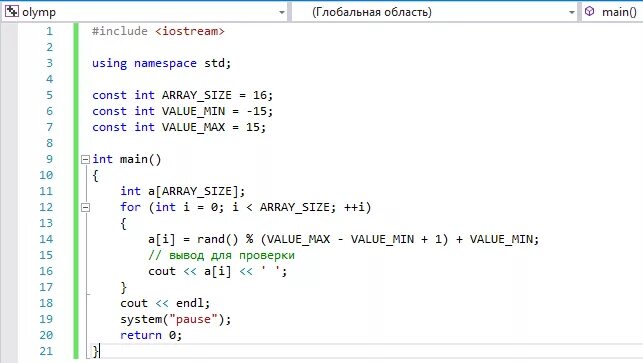Click line number 14 in the gutter
The image size is (643, 363).
[x=46, y=239]
